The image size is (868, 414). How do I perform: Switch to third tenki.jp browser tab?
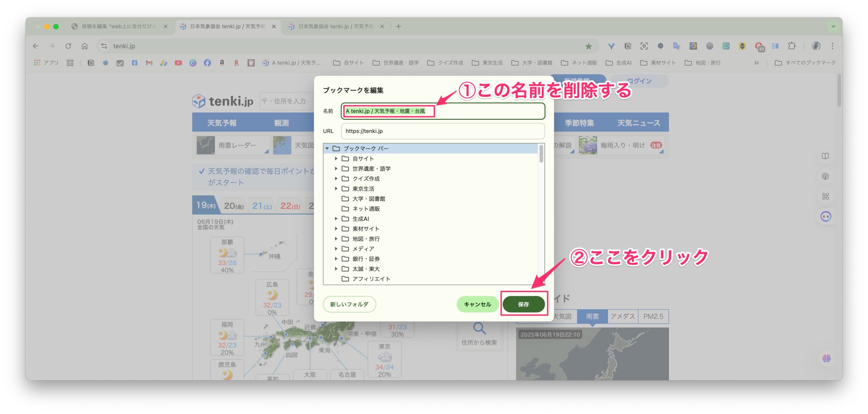(336, 26)
